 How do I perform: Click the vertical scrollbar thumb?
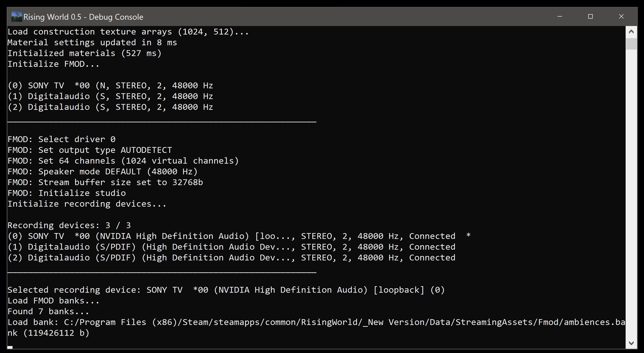[631, 44]
